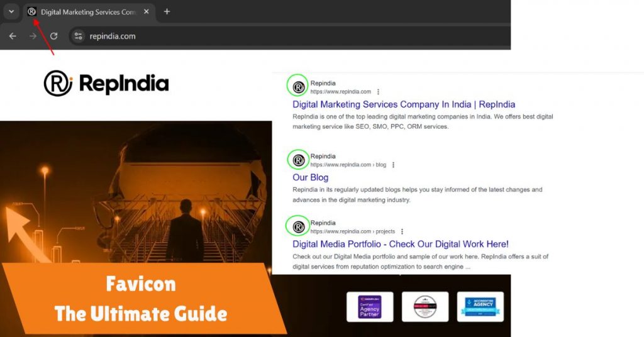The width and height of the screenshot is (644, 337).
Task: Open site information icon in address bar
Action: coord(78,36)
